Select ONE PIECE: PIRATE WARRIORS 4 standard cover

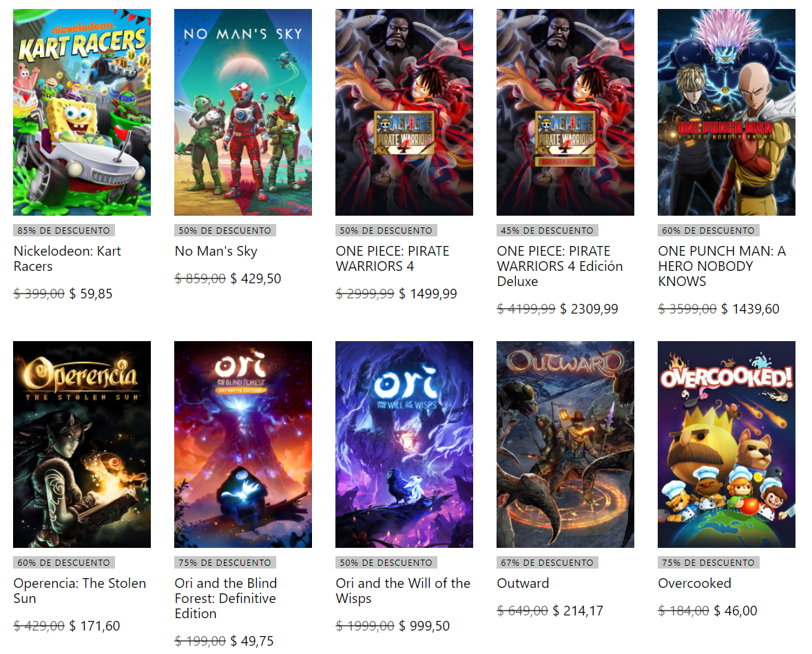(x=404, y=112)
